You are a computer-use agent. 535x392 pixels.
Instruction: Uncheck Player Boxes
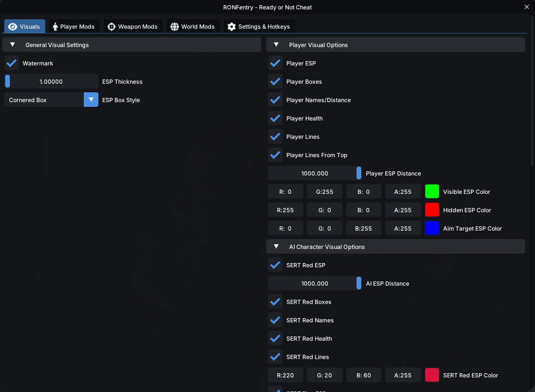275,81
